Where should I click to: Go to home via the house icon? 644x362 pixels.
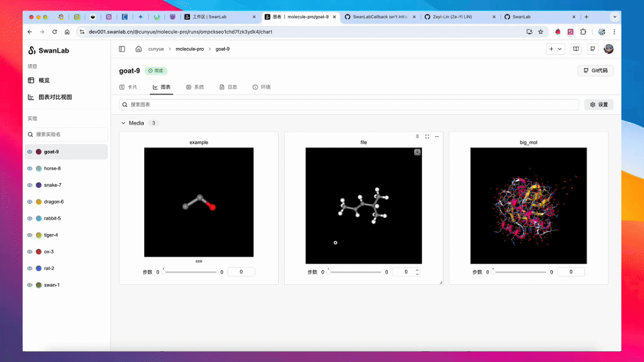tap(139, 49)
